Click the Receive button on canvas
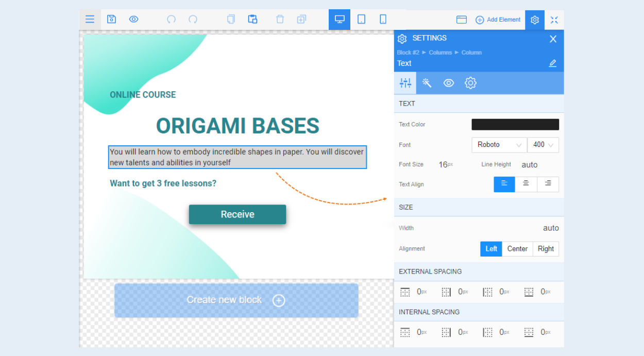This screenshot has height=356, width=644. [238, 214]
